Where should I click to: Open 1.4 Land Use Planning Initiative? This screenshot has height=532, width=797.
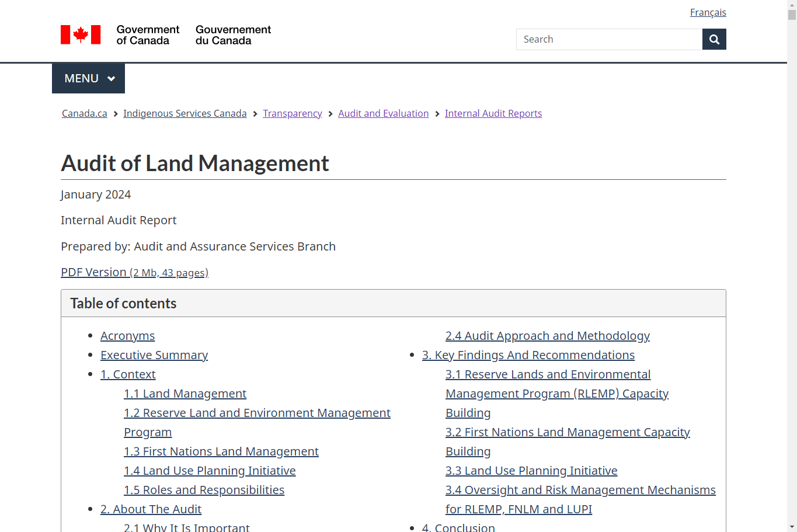point(210,470)
